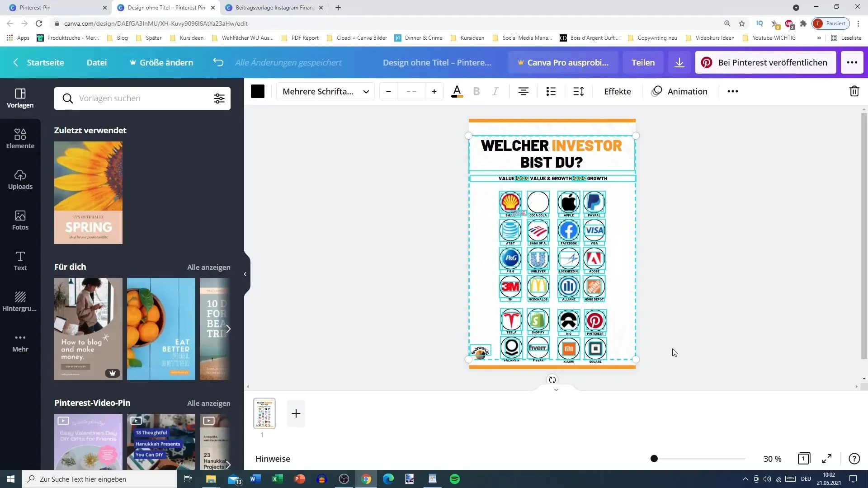Open a new browser tab
Image resolution: width=868 pixels, height=488 pixels.
coord(338,8)
